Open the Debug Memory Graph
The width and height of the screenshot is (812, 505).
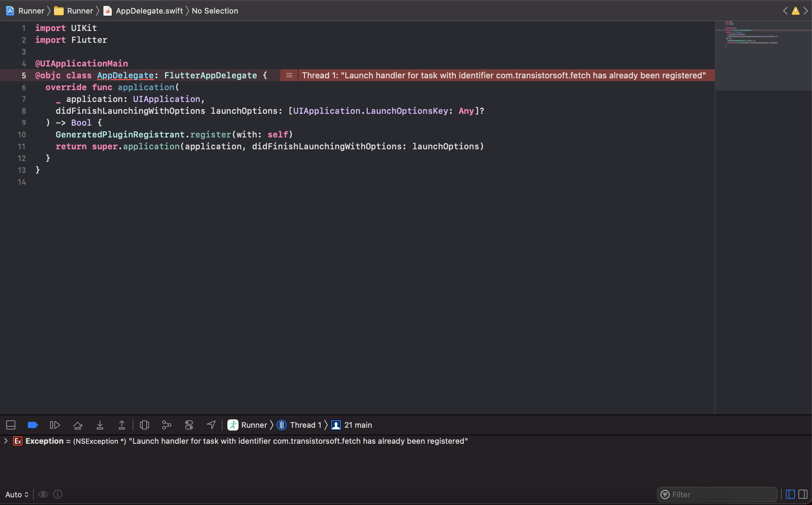tap(166, 425)
